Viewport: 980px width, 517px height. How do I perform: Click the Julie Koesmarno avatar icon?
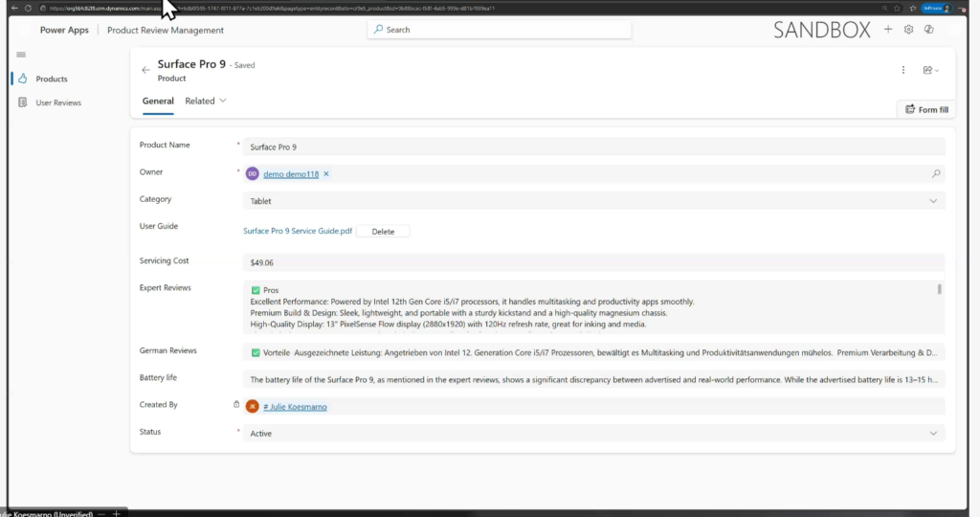[253, 406]
